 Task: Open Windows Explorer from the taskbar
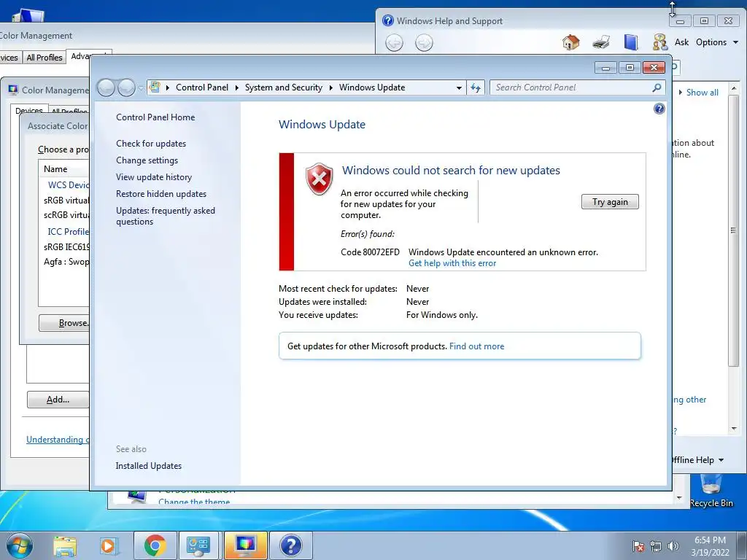pyautogui.click(x=65, y=545)
